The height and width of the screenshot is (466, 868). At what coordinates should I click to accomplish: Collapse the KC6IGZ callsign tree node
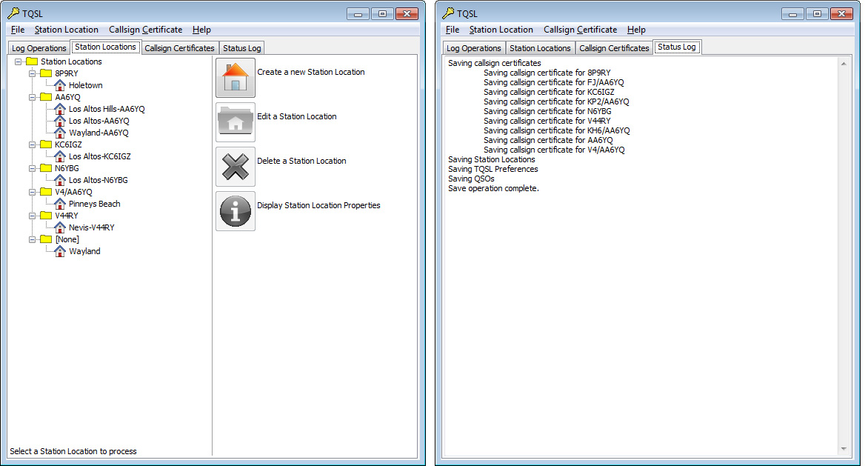pyautogui.click(x=32, y=144)
